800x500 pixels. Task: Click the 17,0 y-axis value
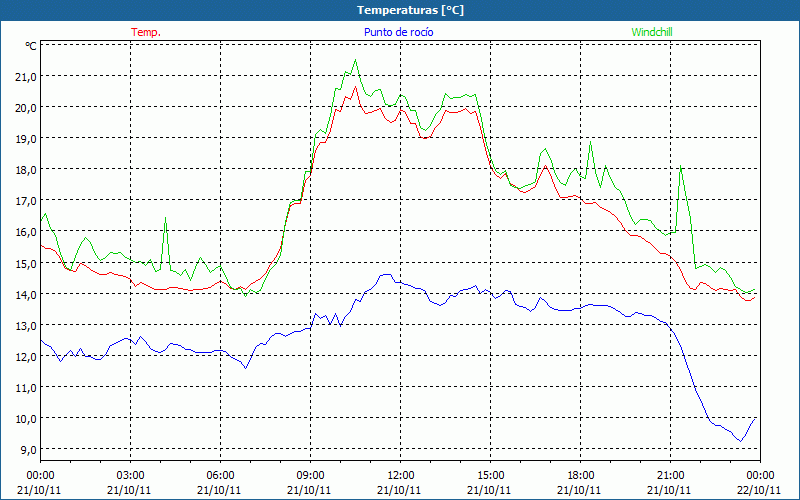click(27, 201)
